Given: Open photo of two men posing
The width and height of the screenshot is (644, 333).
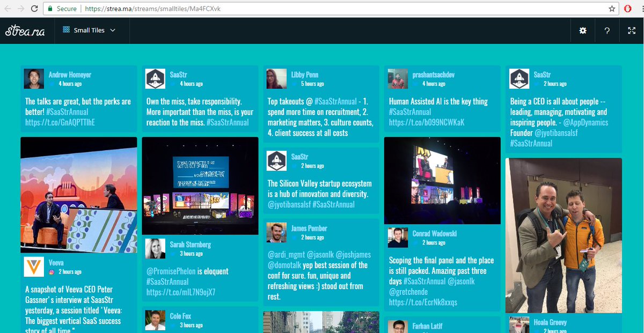Looking at the screenshot, I should tap(563, 235).
